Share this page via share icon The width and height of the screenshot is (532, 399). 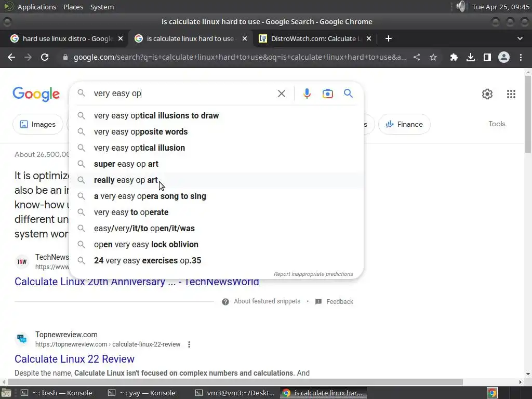tap(417, 57)
